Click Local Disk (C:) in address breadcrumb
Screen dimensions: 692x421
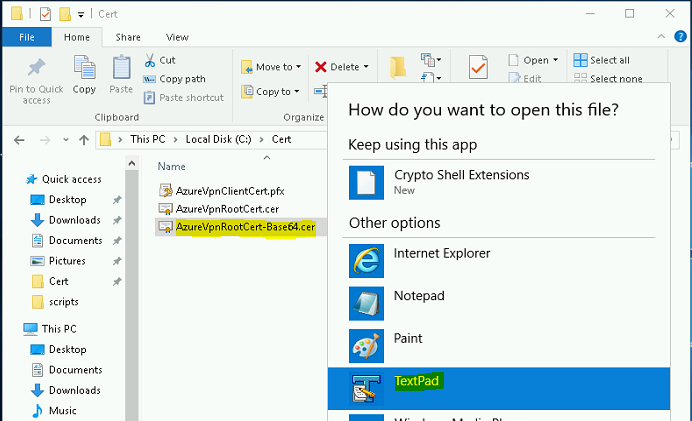point(218,139)
